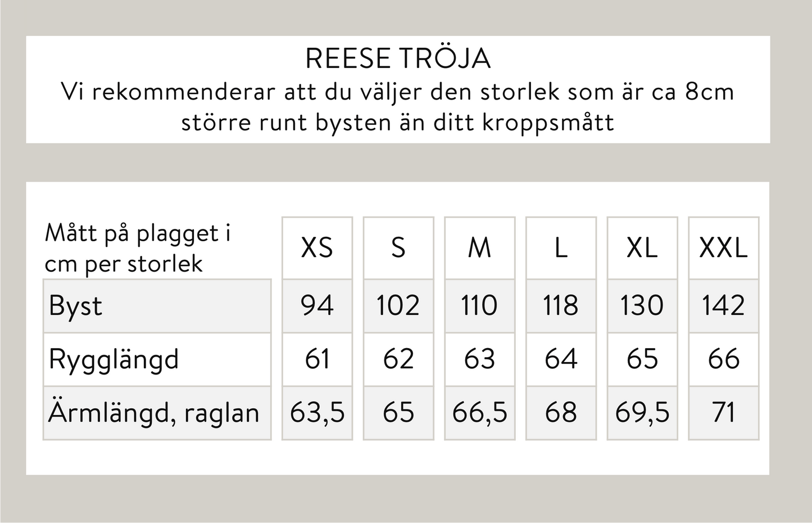Viewport: 812px width, 523px height.
Task: Select the Ärmlängd value 71 cell
Action: point(723,413)
